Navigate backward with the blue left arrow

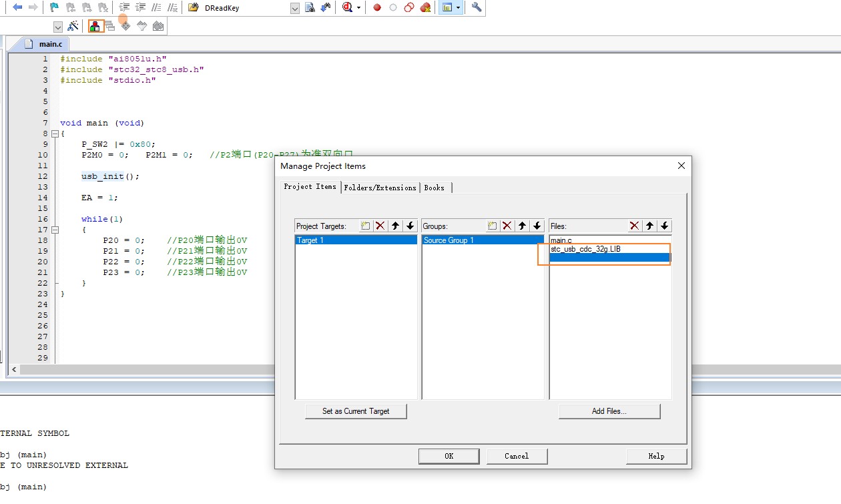click(x=17, y=7)
